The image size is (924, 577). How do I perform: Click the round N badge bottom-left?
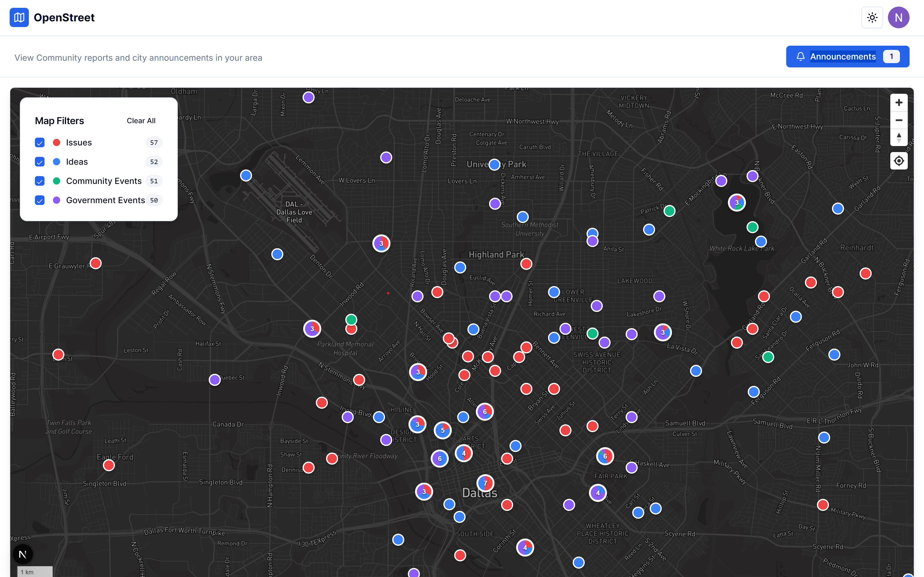coord(23,554)
